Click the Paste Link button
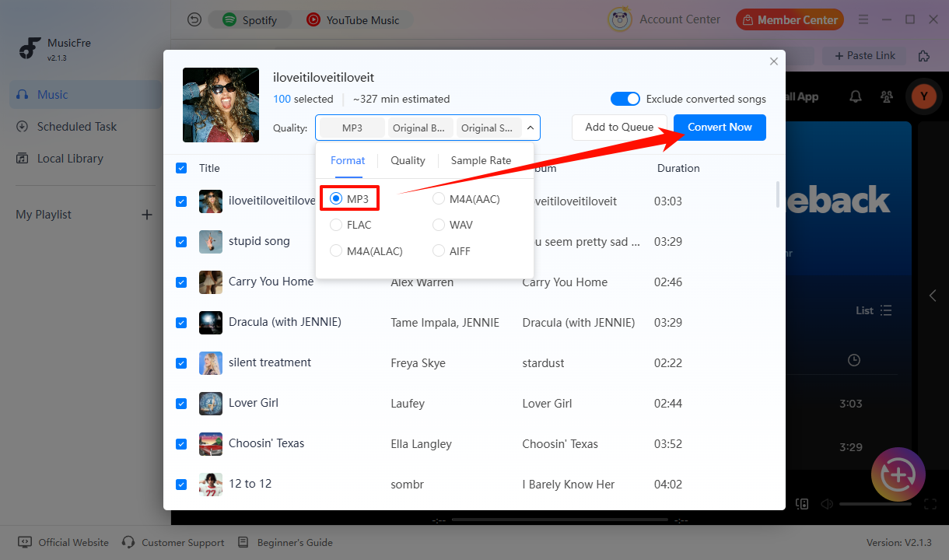 864,56
